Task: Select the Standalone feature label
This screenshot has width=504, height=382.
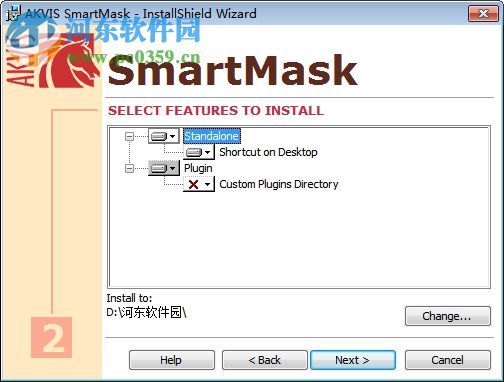Action: pos(211,136)
